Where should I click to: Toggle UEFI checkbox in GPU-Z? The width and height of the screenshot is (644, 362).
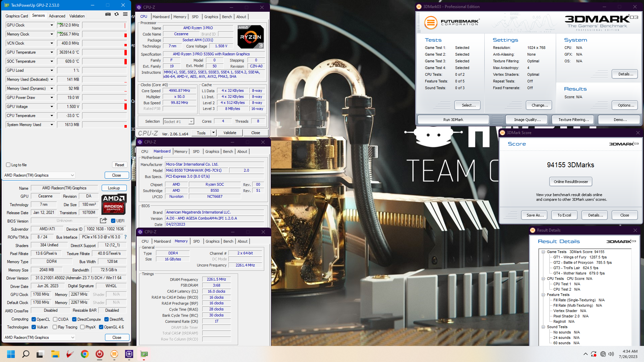click(x=113, y=221)
